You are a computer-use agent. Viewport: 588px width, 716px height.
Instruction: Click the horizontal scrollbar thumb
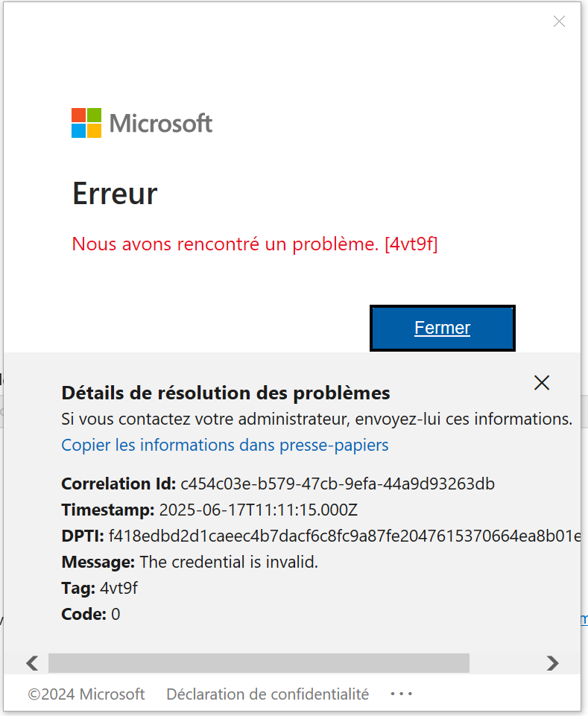pos(259,663)
